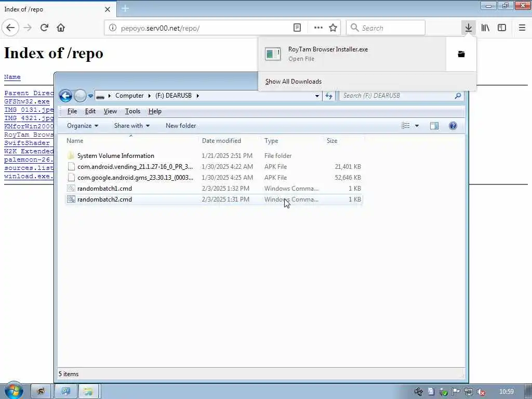Open page actions three-dot menu
Viewport: 532px width, 399px height.
pos(318,28)
